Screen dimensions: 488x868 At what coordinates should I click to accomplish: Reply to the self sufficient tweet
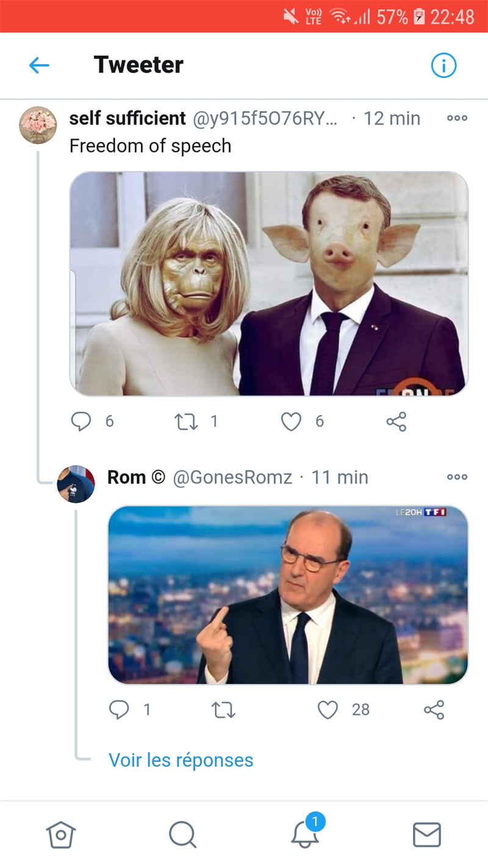81,421
